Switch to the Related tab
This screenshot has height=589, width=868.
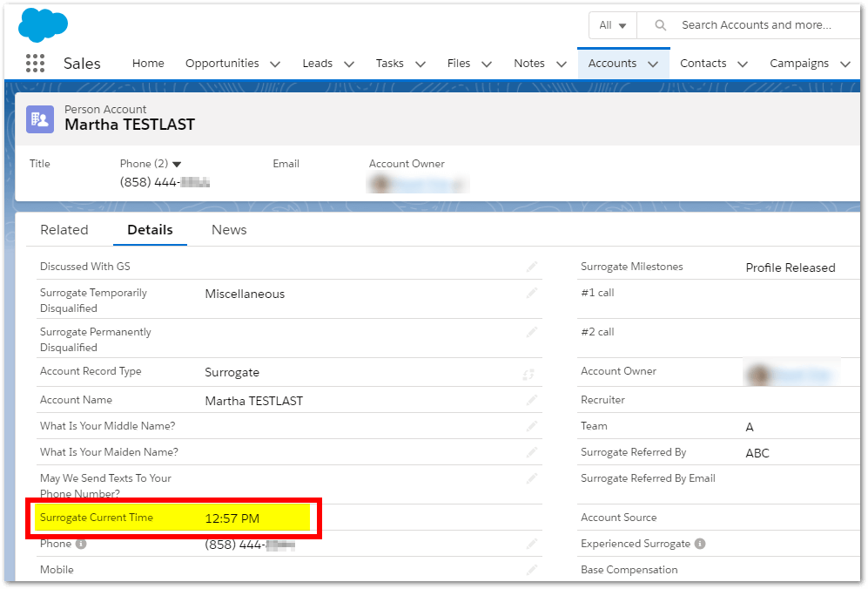point(64,230)
